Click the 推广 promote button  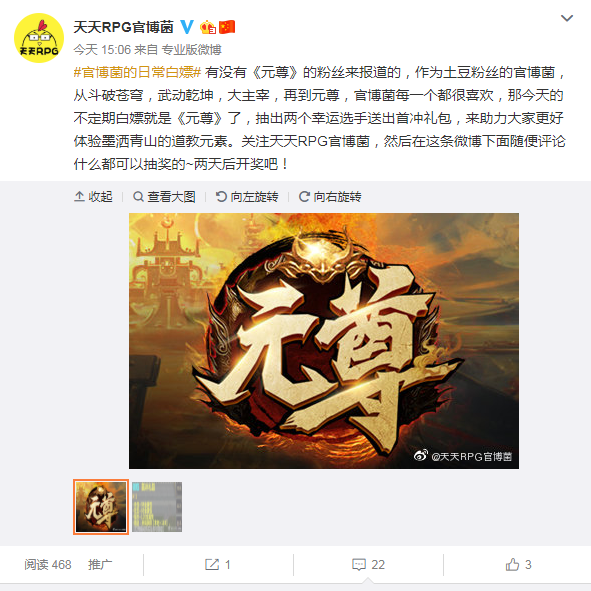[x=100, y=565]
